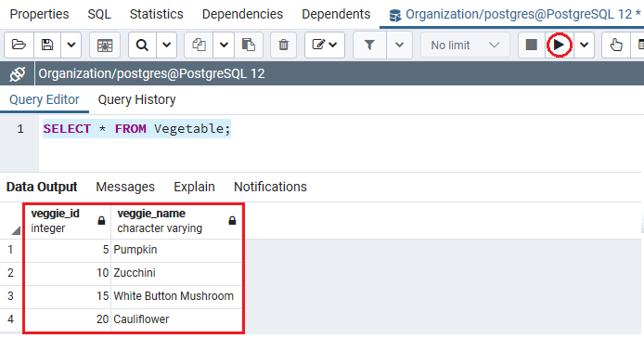Select result row number 4

pos(11,319)
